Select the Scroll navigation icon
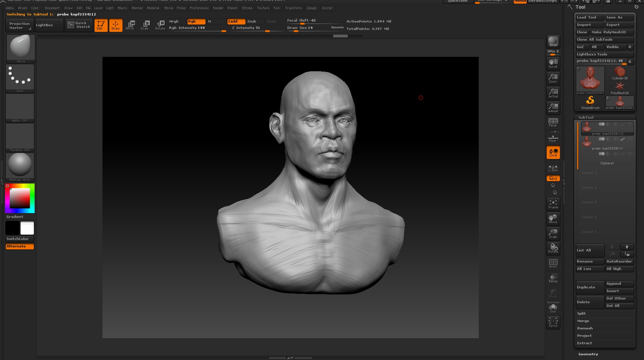Screen dimensions: 644x360 tap(553, 64)
